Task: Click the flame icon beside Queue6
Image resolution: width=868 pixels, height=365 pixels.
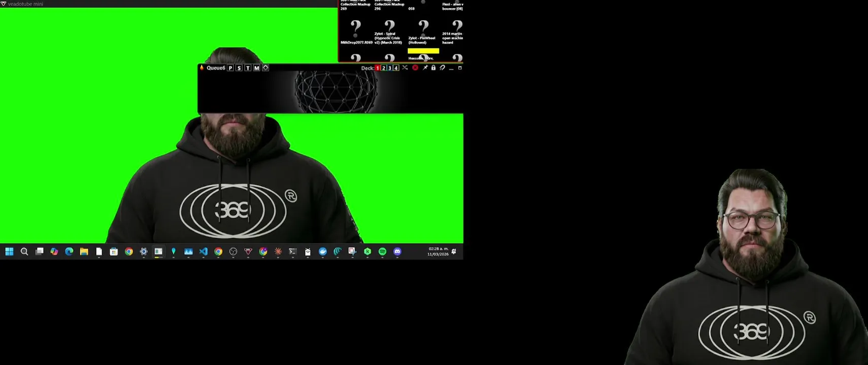Action: point(202,68)
